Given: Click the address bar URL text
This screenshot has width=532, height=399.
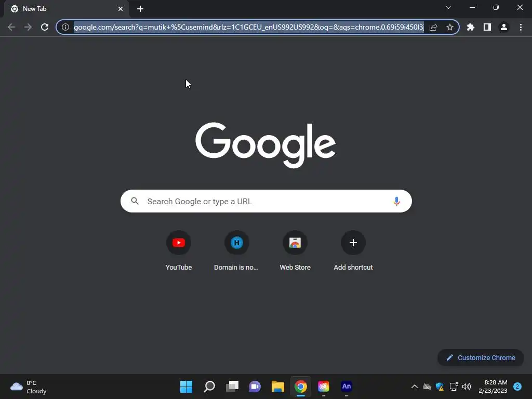Looking at the screenshot, I should 249,27.
